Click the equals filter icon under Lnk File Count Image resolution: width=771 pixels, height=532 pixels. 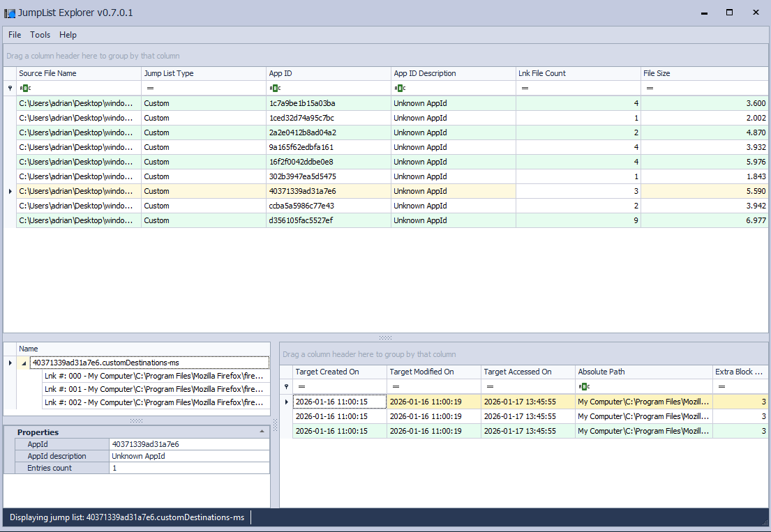(x=525, y=88)
